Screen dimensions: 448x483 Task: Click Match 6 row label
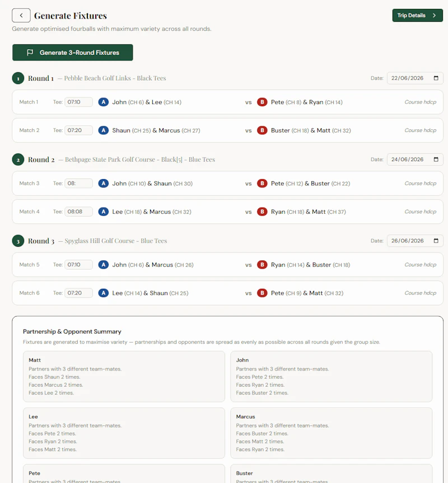click(x=29, y=293)
